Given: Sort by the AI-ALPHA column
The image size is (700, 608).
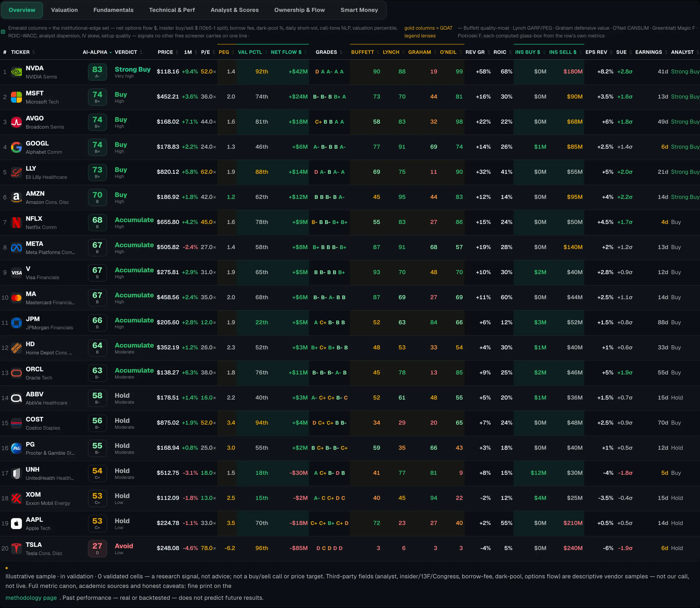Looking at the screenshot, I should (x=97, y=52).
